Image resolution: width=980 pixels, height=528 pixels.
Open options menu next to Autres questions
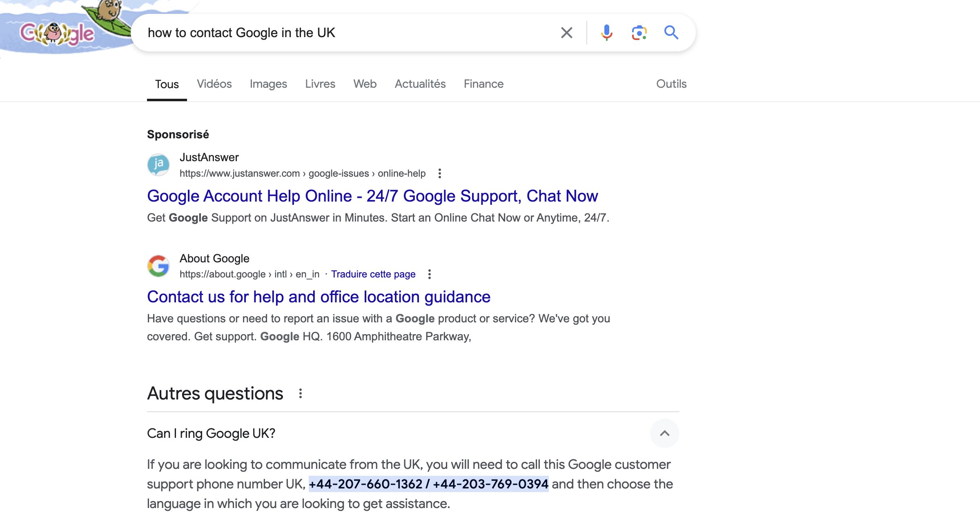pos(301,393)
